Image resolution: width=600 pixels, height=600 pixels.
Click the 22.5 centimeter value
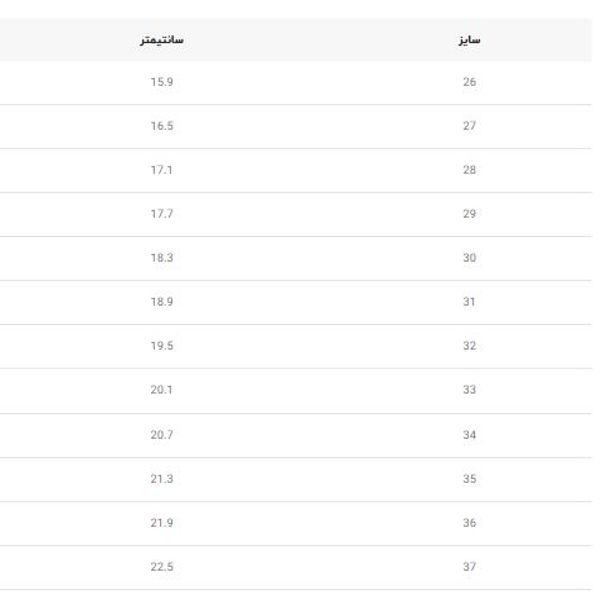(x=162, y=567)
